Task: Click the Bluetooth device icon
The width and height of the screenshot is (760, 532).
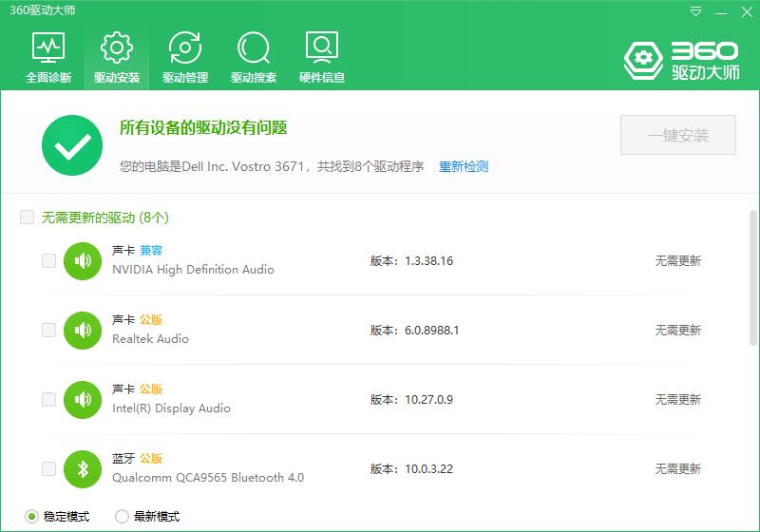Action: click(83, 469)
